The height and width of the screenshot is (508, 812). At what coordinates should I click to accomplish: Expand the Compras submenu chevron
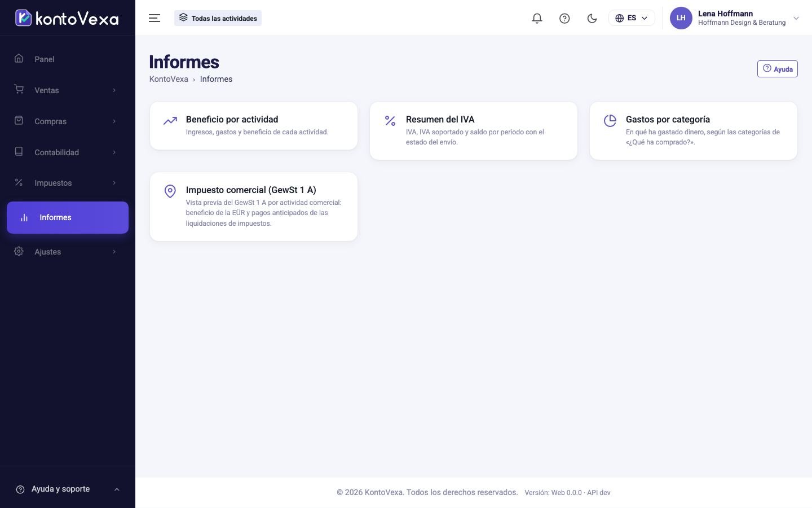[x=114, y=121]
